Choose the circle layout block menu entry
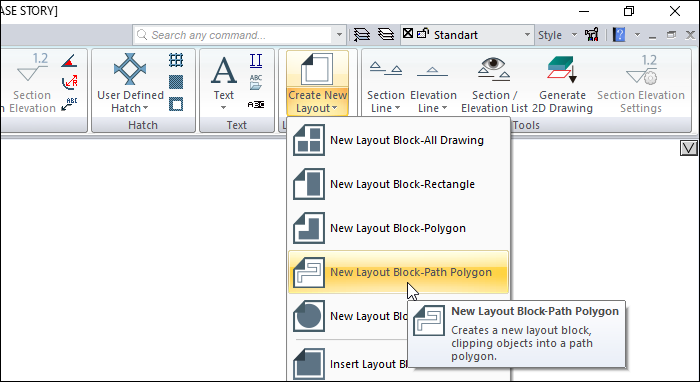700x382 pixels. point(349,316)
